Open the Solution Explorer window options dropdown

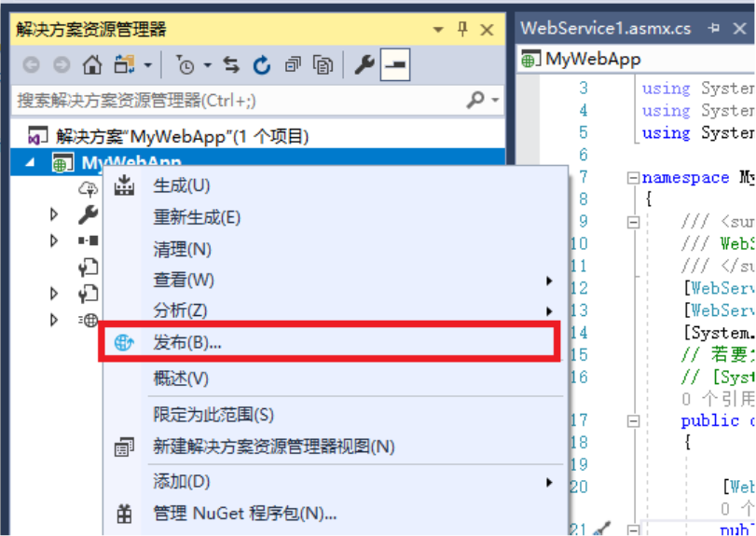pyautogui.click(x=438, y=30)
